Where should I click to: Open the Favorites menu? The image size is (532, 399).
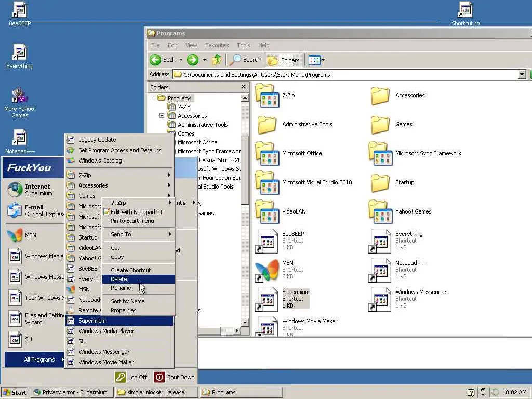click(217, 45)
